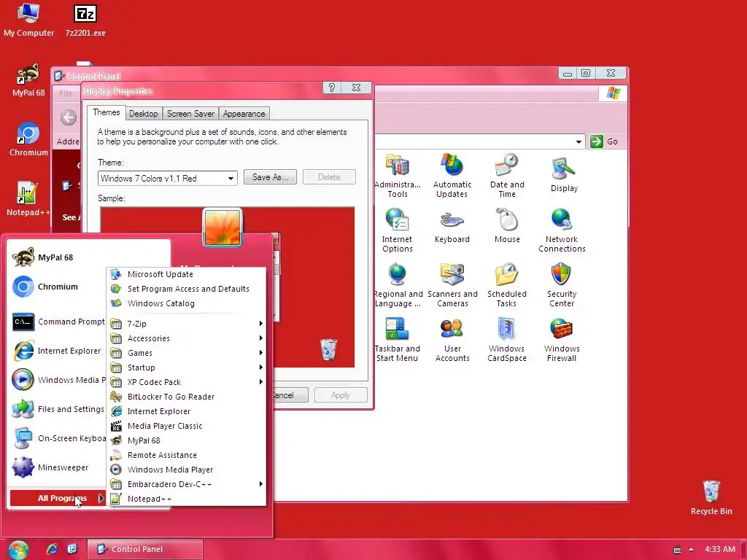Select the My Computer desktop icon
Viewport: 747px width, 560px height.
pyautogui.click(x=28, y=20)
